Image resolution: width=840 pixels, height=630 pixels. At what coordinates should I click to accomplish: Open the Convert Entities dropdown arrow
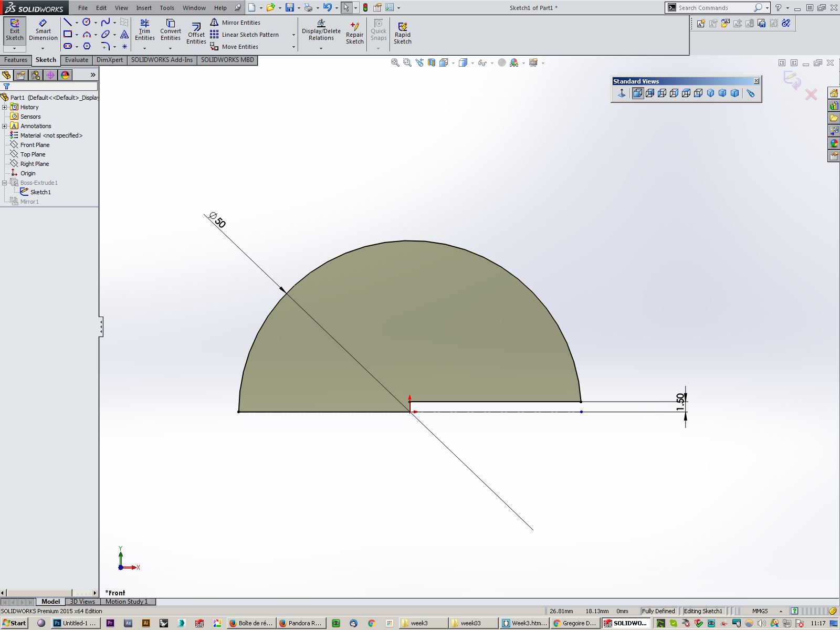pos(171,48)
